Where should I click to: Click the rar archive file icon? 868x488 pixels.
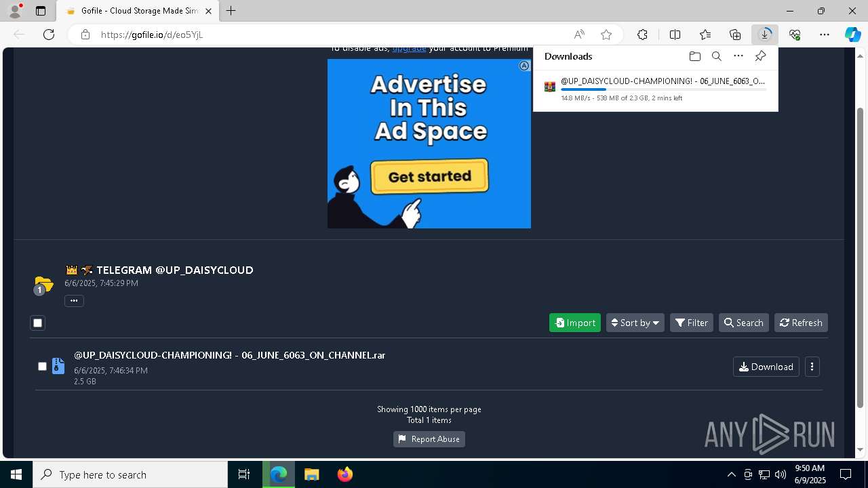(58, 366)
